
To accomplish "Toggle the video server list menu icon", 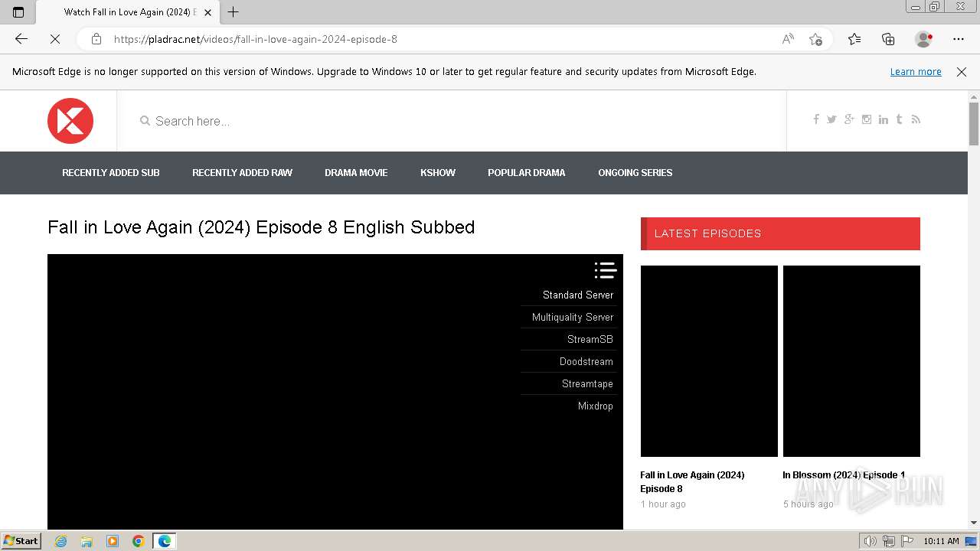I will click(x=605, y=270).
